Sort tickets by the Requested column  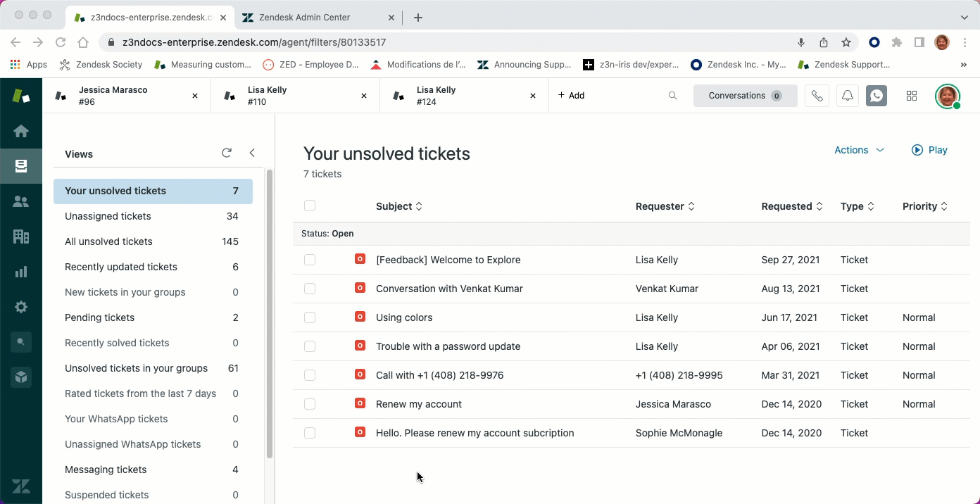(792, 206)
